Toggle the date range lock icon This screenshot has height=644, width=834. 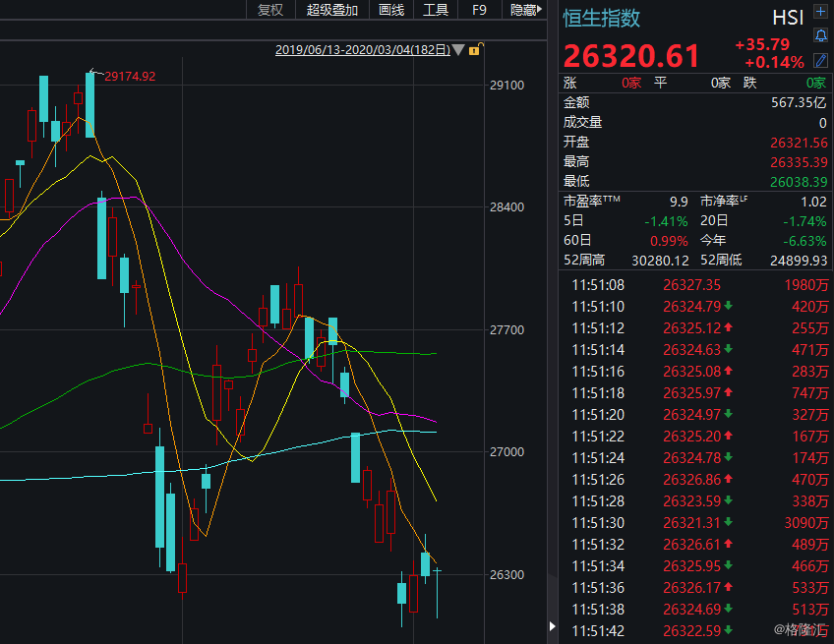coord(475,49)
